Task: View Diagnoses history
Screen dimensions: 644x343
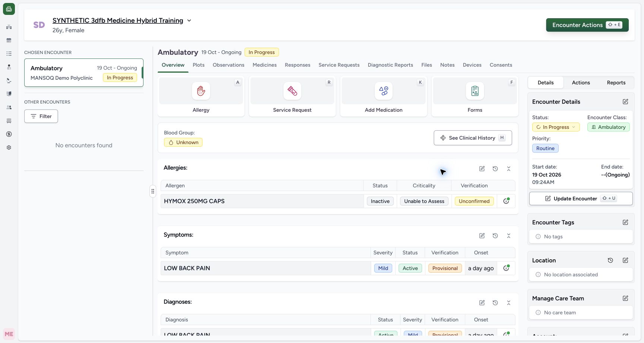Action: (x=495, y=303)
